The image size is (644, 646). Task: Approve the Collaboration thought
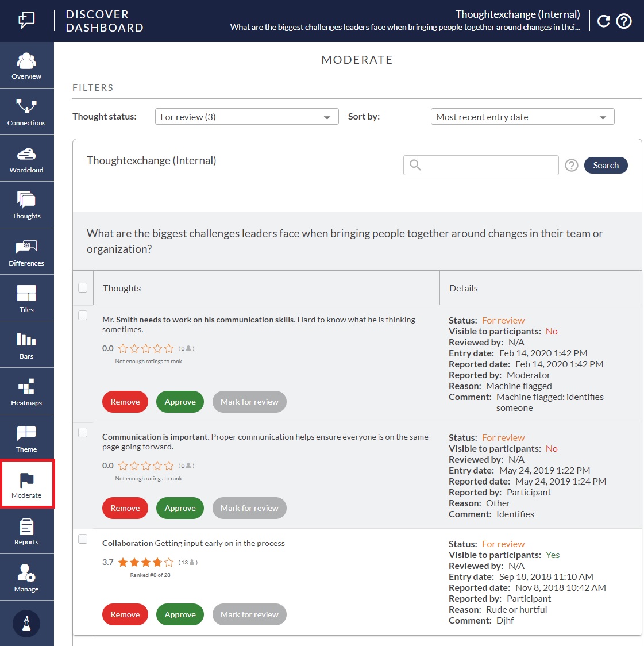pos(180,614)
